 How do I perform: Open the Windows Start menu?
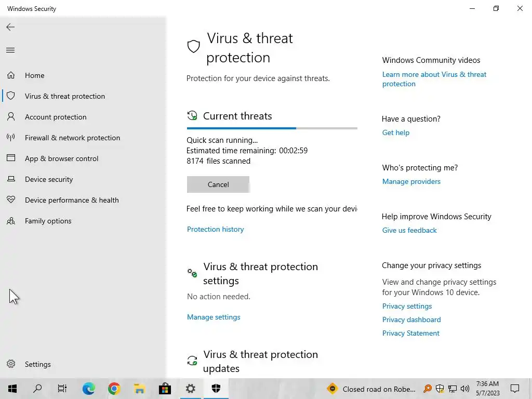click(12, 389)
